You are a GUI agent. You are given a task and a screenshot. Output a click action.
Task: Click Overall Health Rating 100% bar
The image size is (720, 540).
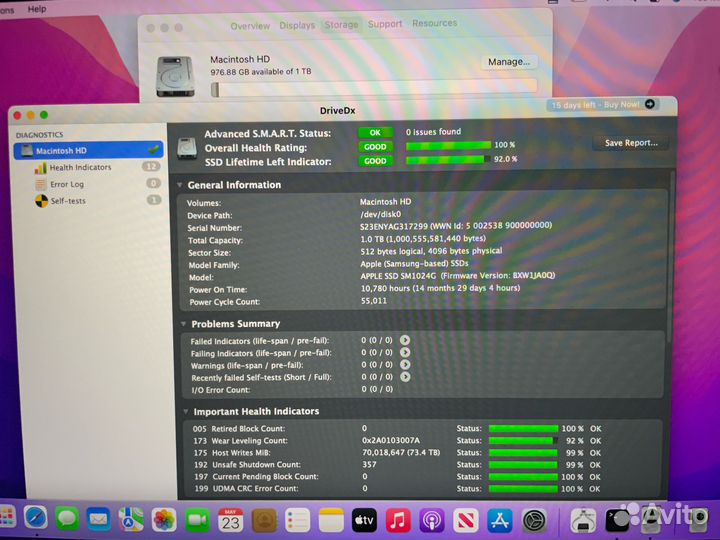[x=449, y=146]
